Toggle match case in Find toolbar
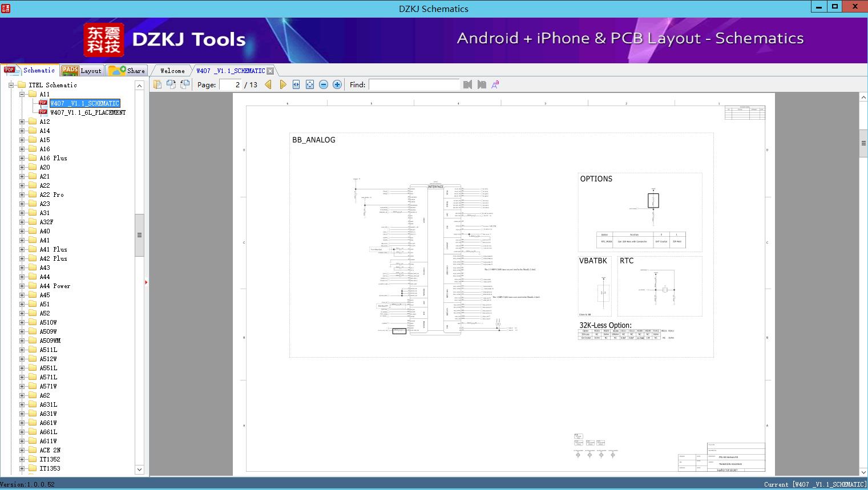868x490 pixels. click(495, 84)
